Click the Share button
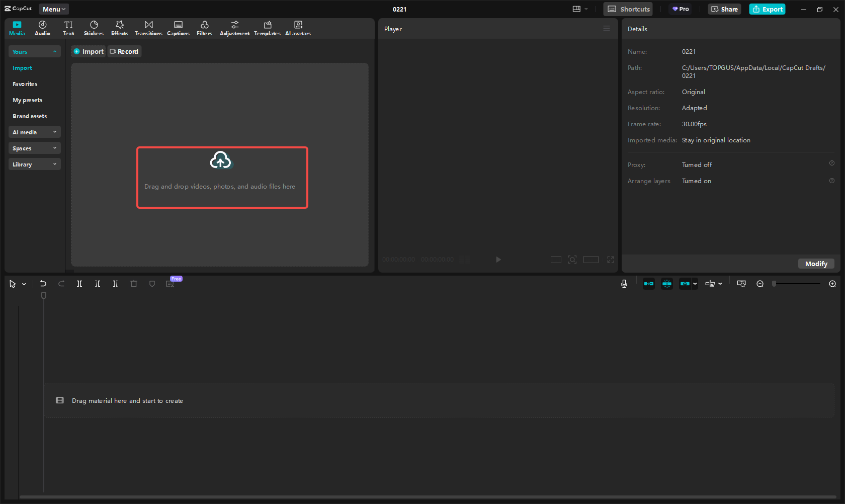This screenshot has height=504, width=845. point(724,9)
